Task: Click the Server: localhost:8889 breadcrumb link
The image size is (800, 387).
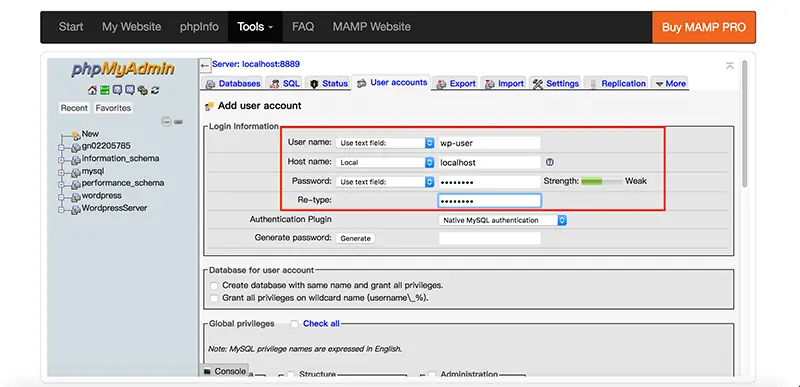Action: click(x=256, y=64)
